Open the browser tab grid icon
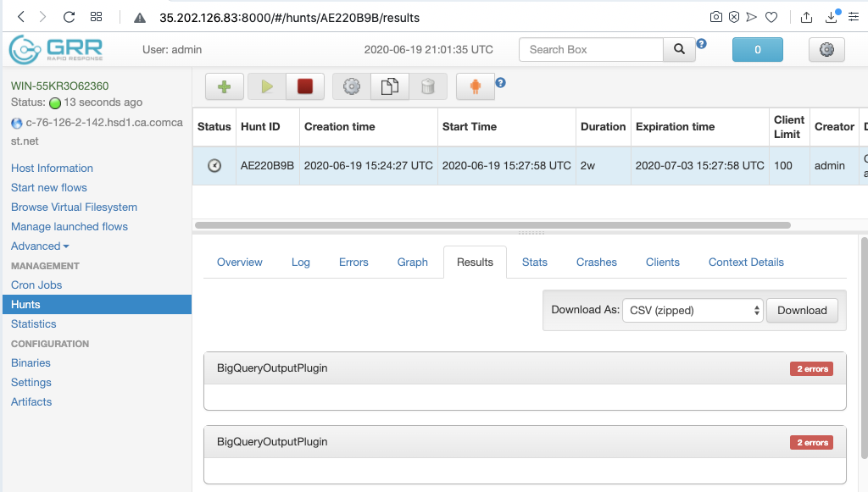The height and width of the screenshot is (492, 868). coord(97,17)
